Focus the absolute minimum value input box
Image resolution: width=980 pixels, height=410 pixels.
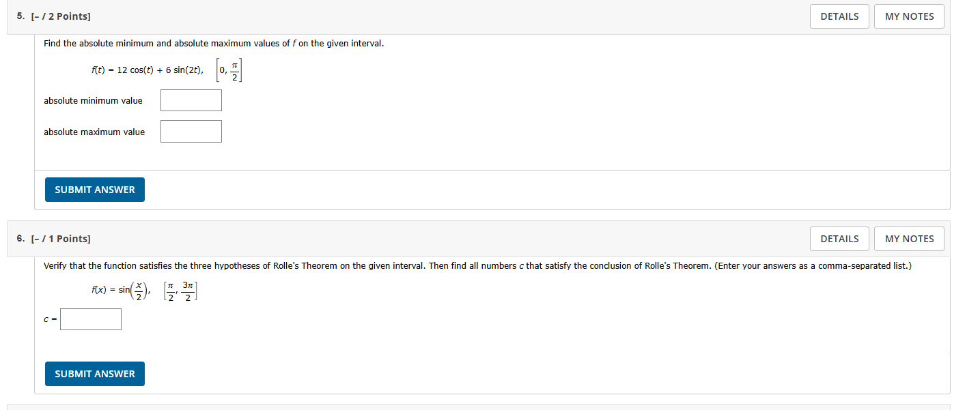(191, 100)
